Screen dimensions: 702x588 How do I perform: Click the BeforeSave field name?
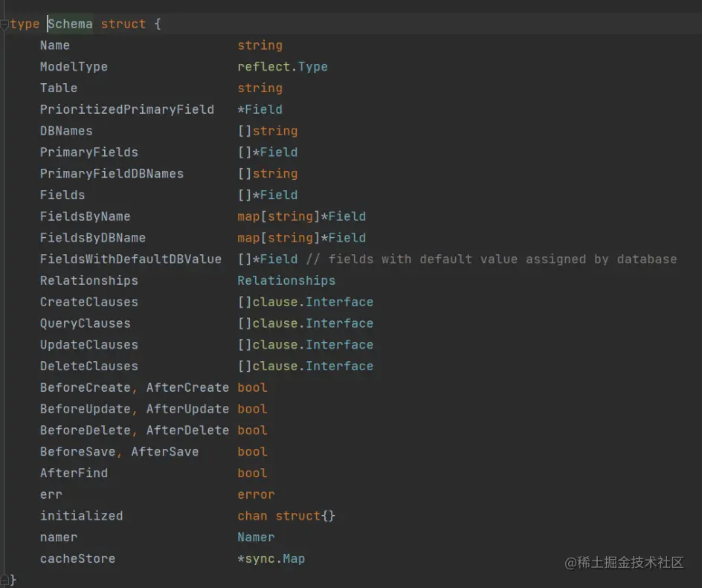pyautogui.click(x=77, y=452)
